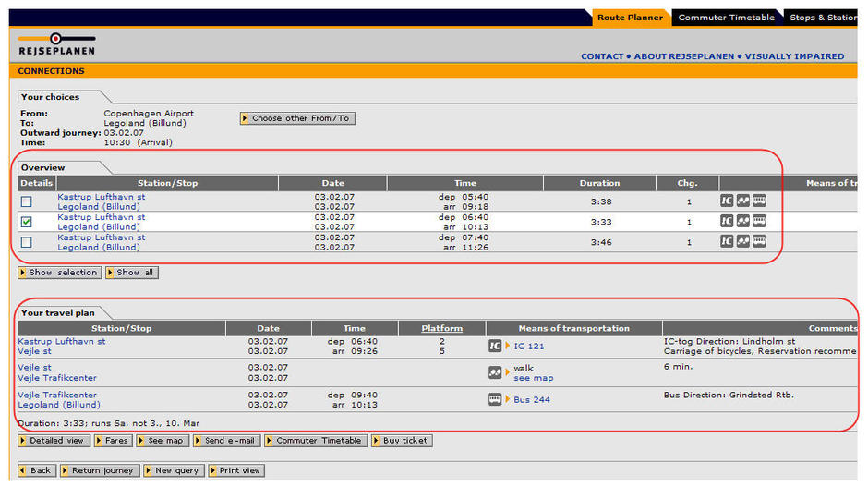Image resolution: width=868 pixels, height=487 pixels.
Task: Click the bus icon in 07:40 overview row
Action: point(759,241)
